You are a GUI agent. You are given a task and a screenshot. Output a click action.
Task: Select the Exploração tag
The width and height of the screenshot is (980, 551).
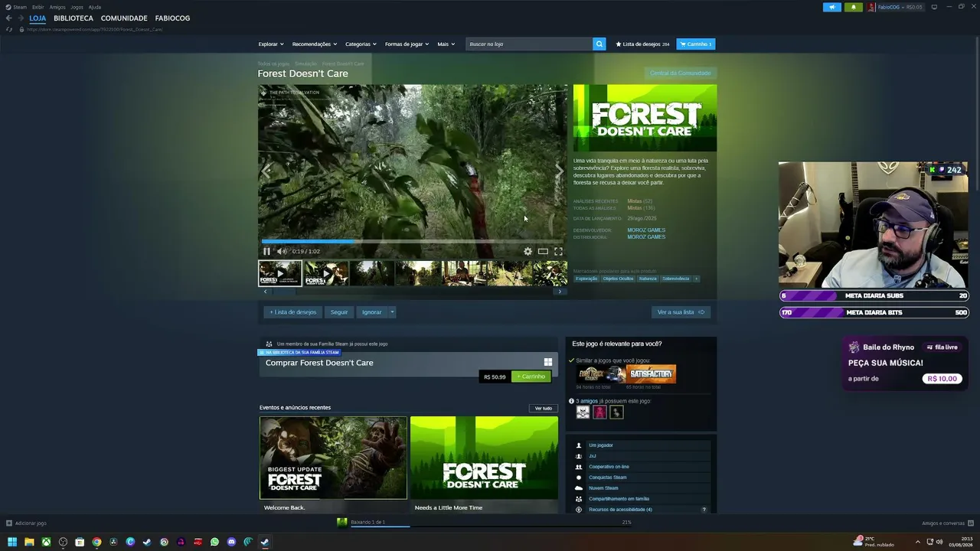coord(586,279)
